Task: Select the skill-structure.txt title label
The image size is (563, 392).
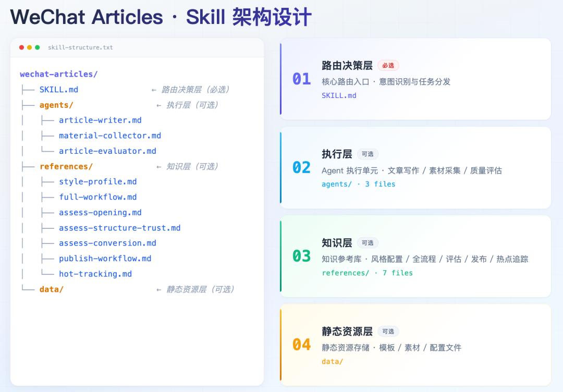Action: pos(80,47)
